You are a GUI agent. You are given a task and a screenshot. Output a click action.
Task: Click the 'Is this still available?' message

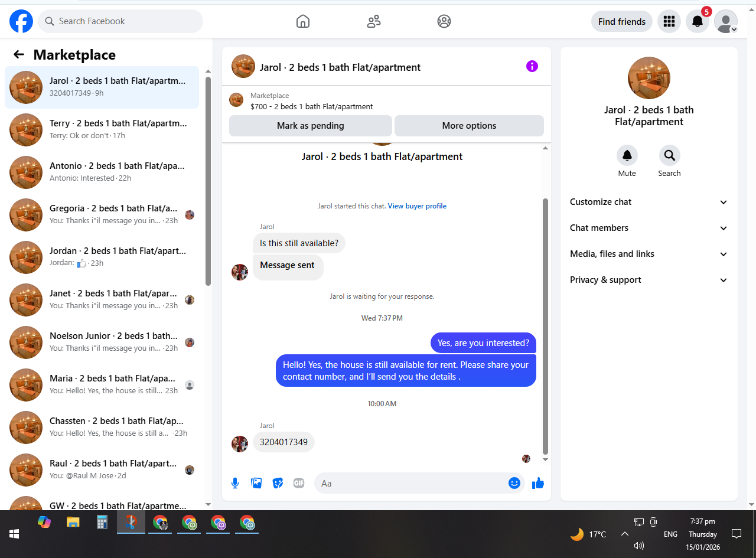tap(299, 243)
